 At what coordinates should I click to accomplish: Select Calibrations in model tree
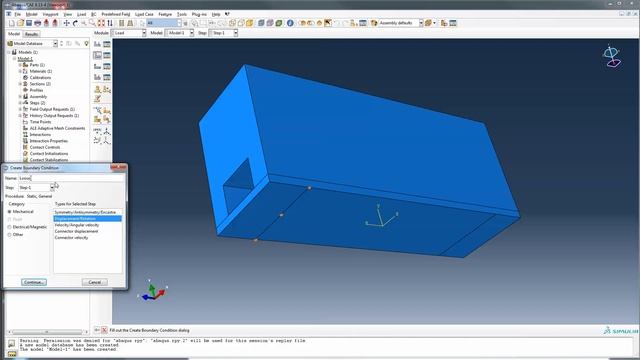coord(40,78)
